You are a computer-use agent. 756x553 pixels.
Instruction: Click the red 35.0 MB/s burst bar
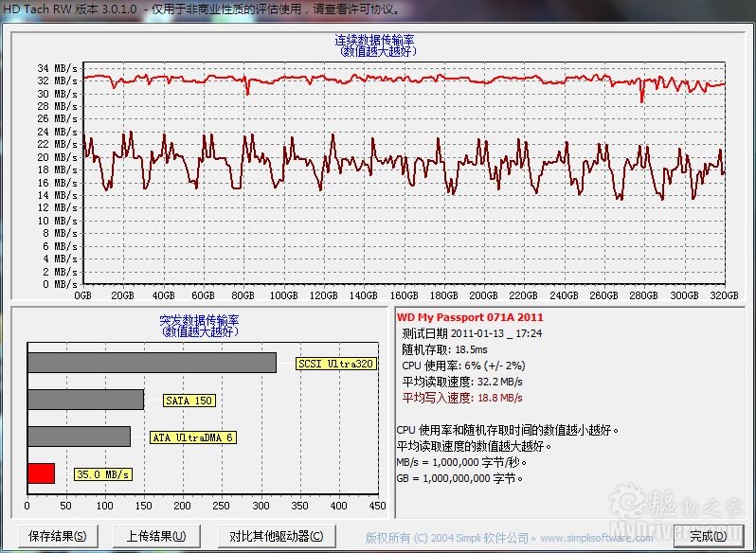pyautogui.click(x=41, y=473)
